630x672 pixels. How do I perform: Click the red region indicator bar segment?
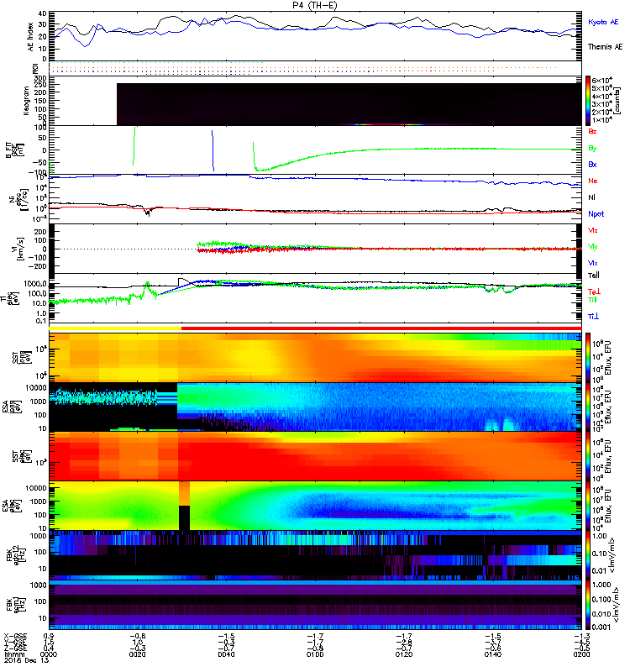[381, 328]
